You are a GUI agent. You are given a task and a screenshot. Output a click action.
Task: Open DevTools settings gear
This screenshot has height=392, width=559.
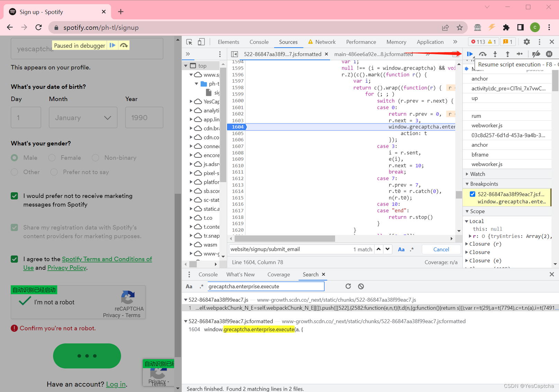[x=526, y=42]
